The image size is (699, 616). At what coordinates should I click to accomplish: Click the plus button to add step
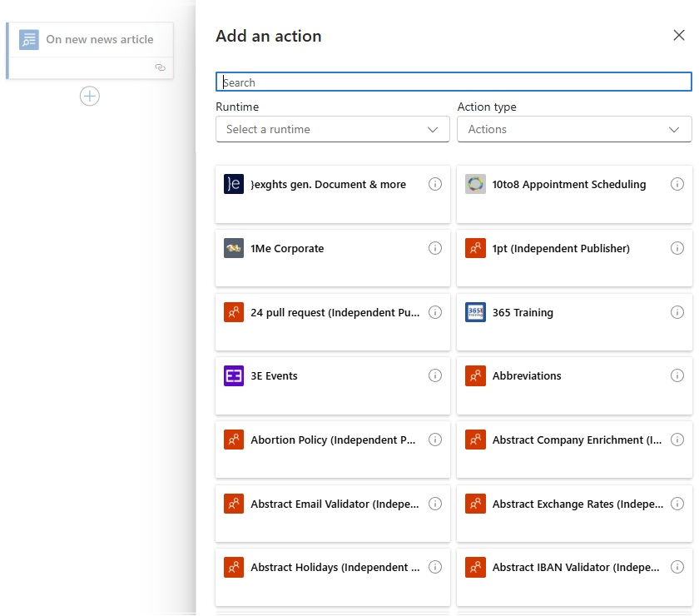point(90,96)
